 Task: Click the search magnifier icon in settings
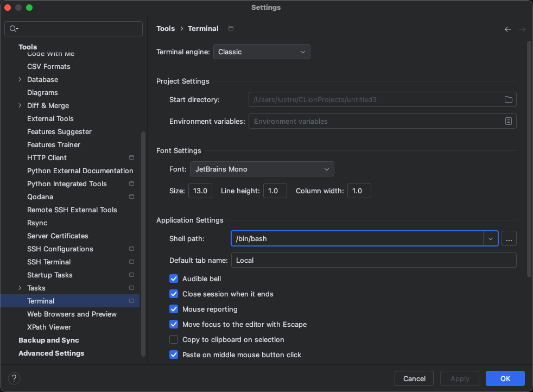click(x=13, y=29)
